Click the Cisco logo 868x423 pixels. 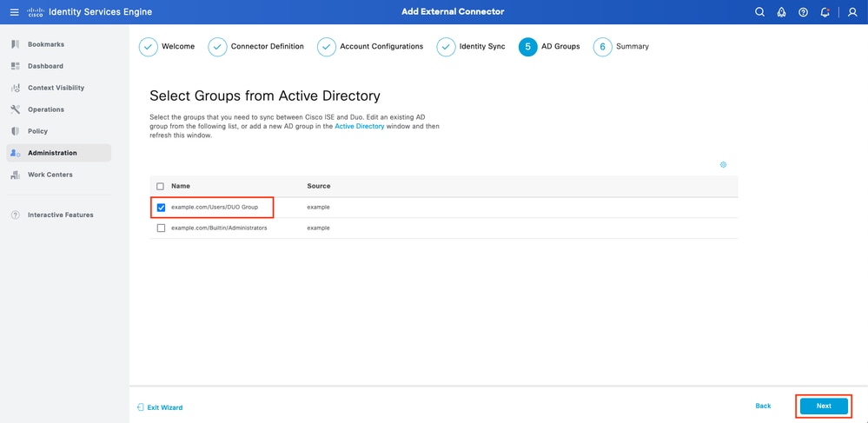pyautogui.click(x=36, y=11)
